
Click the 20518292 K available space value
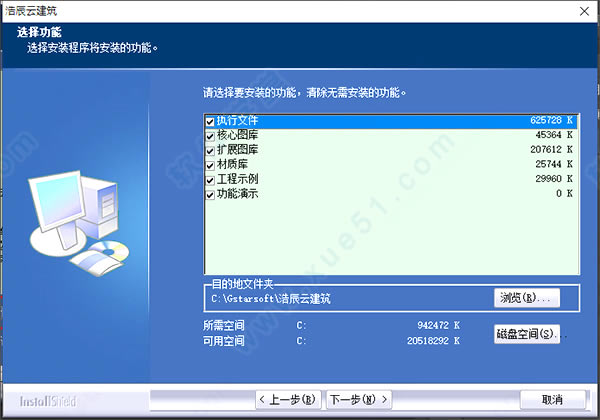pyautogui.click(x=434, y=340)
